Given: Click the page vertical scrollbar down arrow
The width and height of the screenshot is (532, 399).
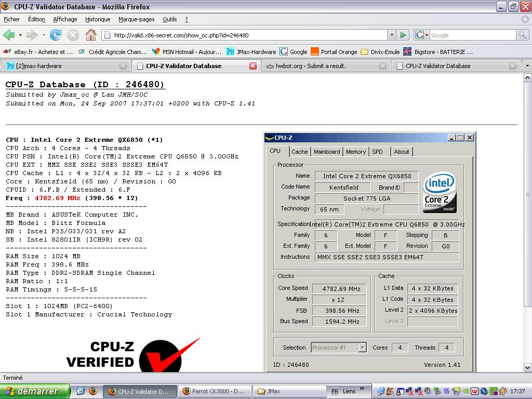Looking at the screenshot, I should tap(528, 367).
